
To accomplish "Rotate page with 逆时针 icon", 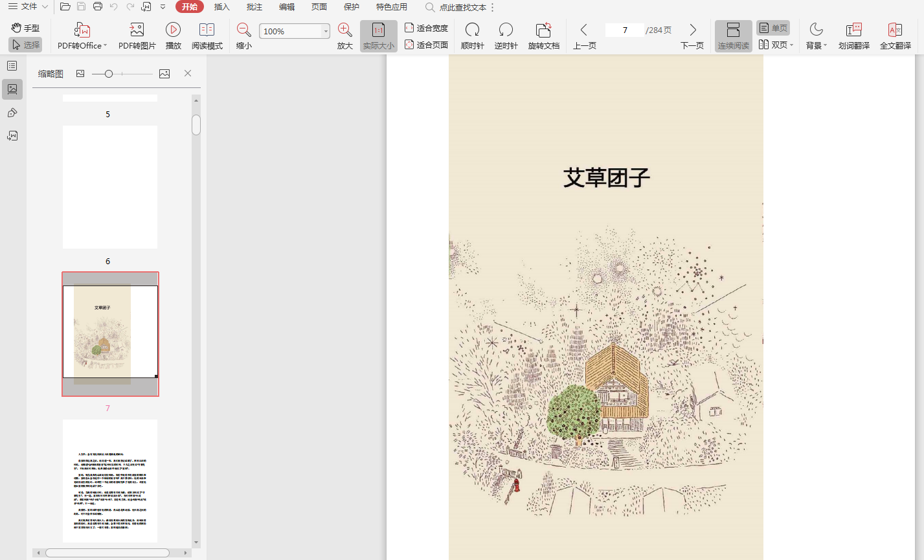I will [x=506, y=30].
